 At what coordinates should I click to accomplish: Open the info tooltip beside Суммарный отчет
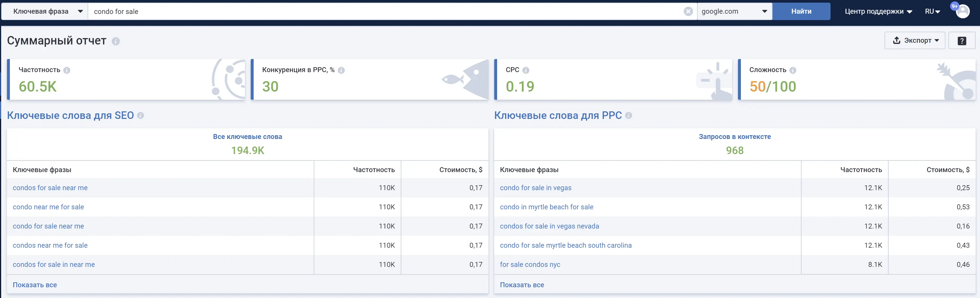116,41
